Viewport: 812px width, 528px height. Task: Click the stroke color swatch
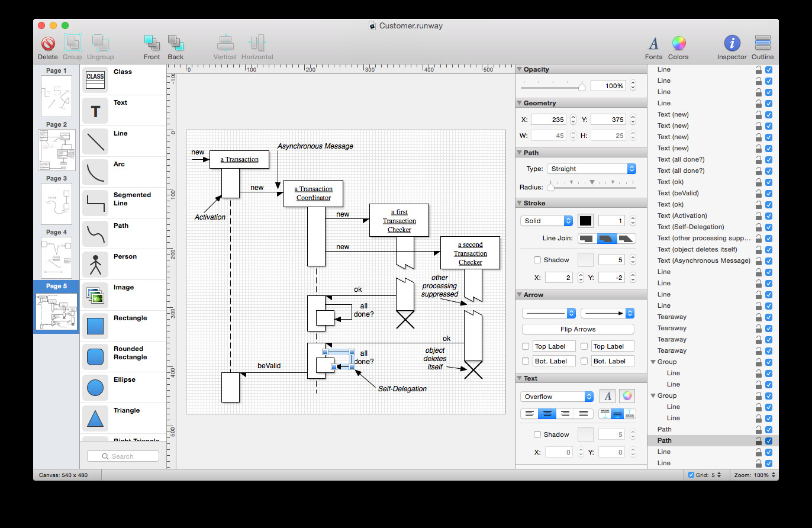pyautogui.click(x=585, y=221)
